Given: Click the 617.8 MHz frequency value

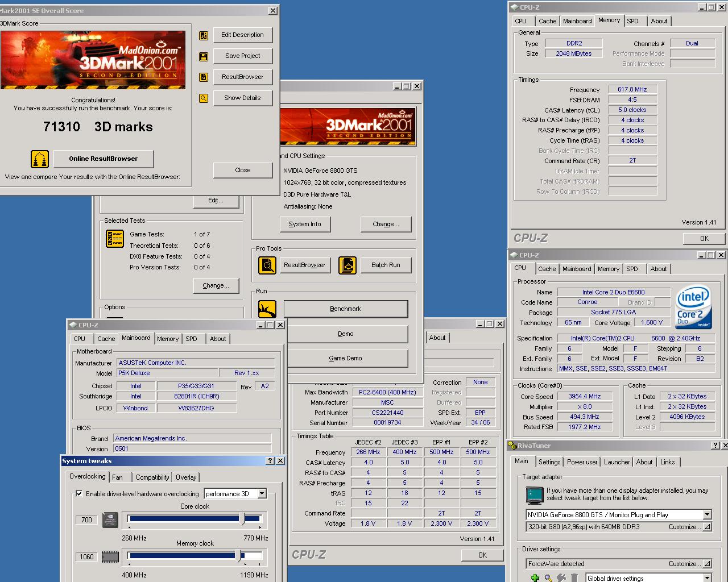Looking at the screenshot, I should [632, 89].
